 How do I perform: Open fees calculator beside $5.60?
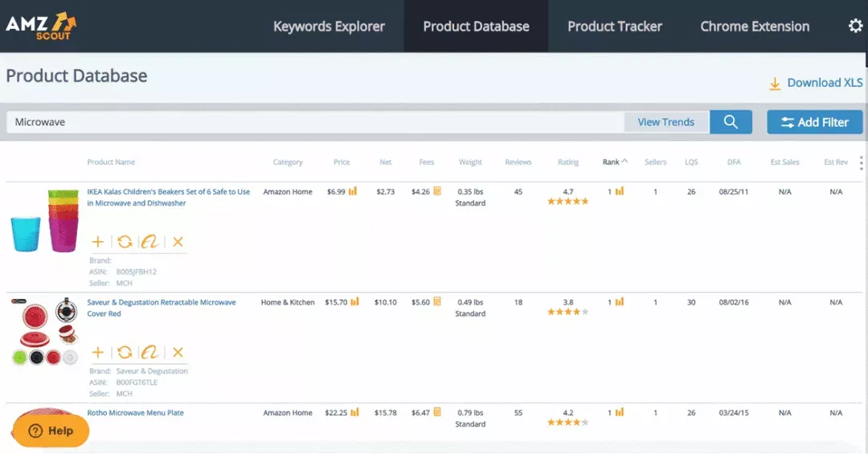pyautogui.click(x=437, y=302)
